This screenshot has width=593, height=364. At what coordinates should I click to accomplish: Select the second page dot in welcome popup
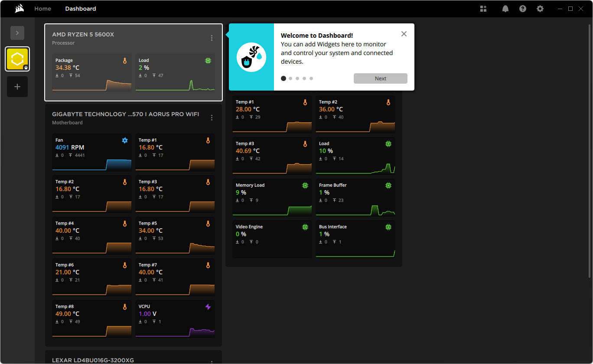pos(290,78)
